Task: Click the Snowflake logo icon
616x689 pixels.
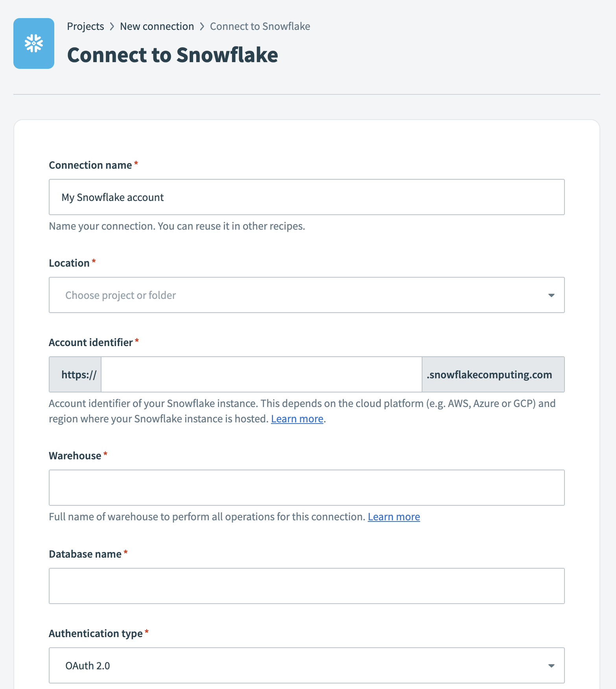Action: pyautogui.click(x=34, y=43)
